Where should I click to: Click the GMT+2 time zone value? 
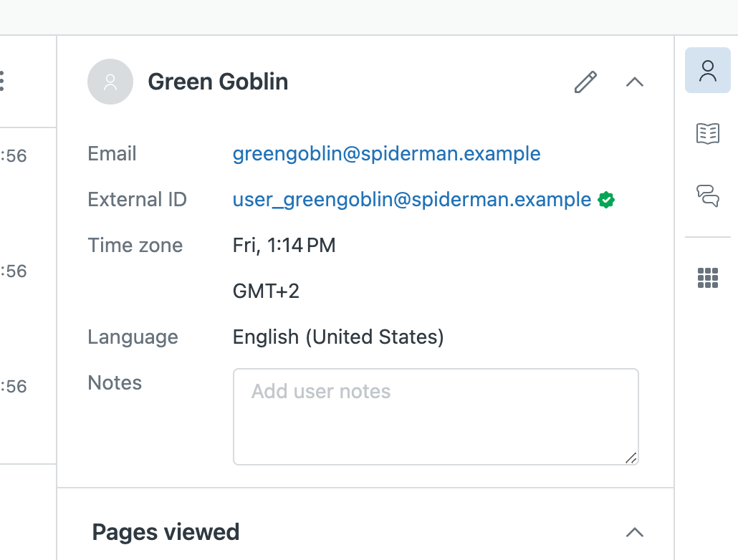click(x=266, y=291)
